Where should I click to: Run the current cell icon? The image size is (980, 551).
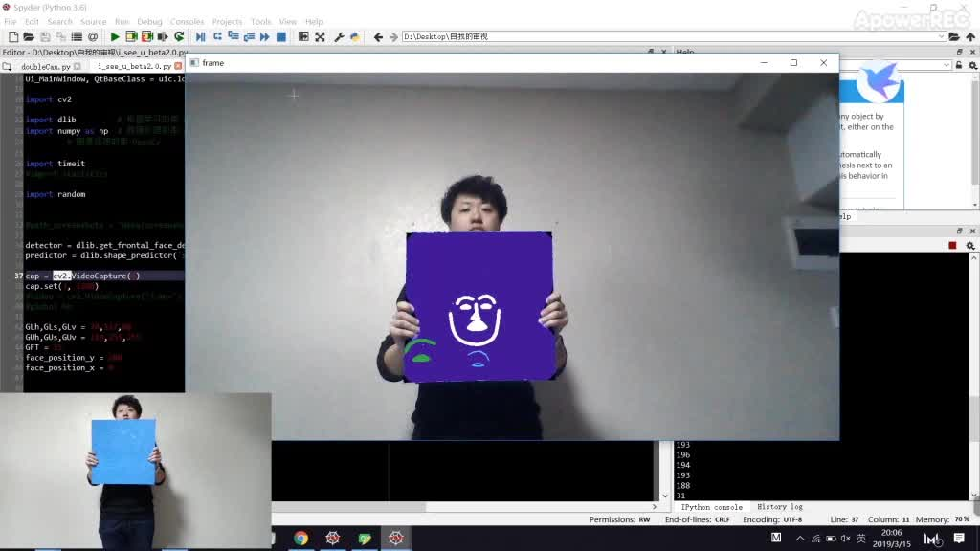131,37
